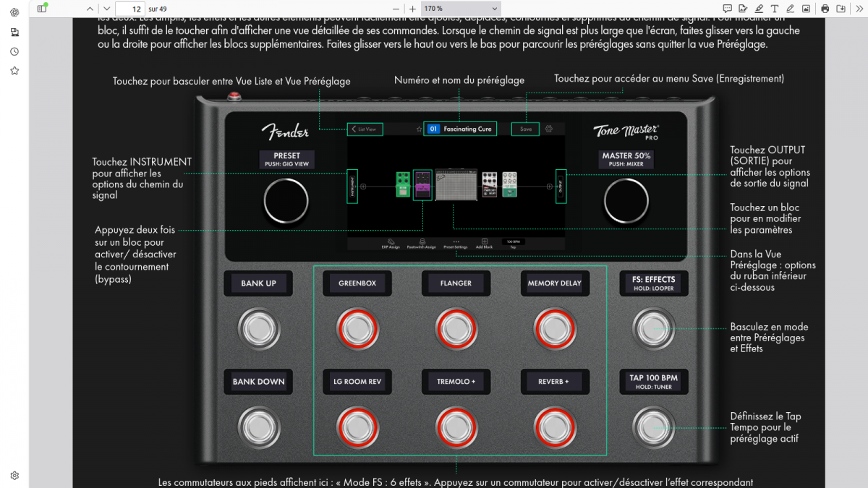The image size is (868, 488).
Task: Select the draw pen tool
Action: tap(791, 9)
